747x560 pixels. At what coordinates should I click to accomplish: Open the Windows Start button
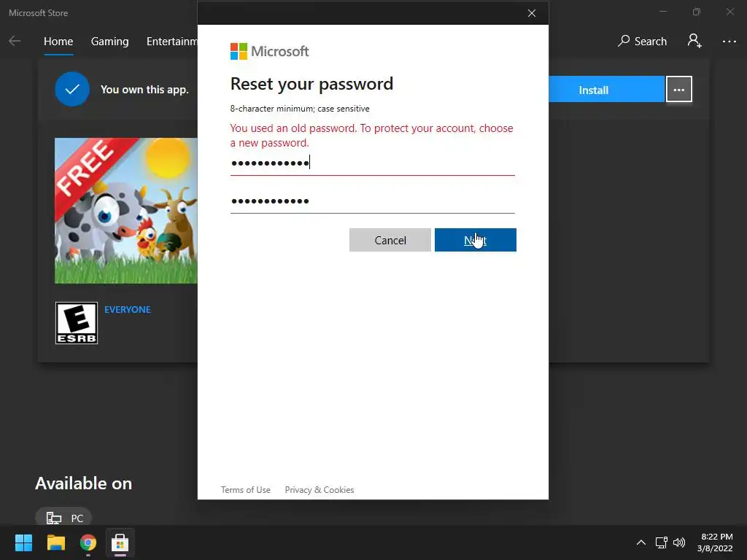23,542
